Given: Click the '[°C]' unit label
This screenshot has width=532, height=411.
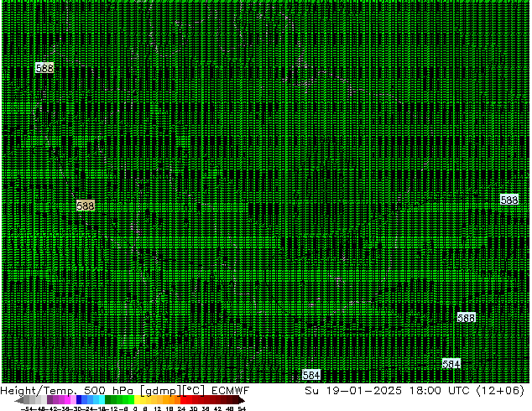Looking at the screenshot, I should (x=194, y=391).
